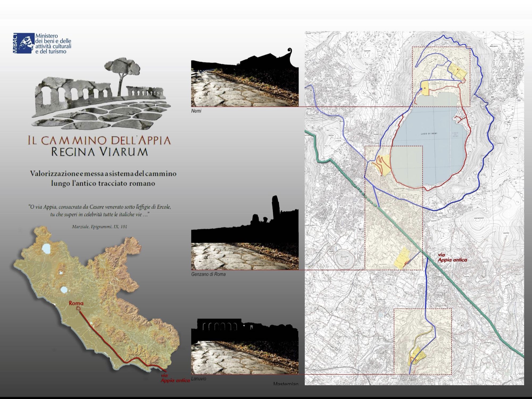Viewport: 532px width, 399px height.
Task: Click the Masterplan label below the photos
Action: (286, 384)
